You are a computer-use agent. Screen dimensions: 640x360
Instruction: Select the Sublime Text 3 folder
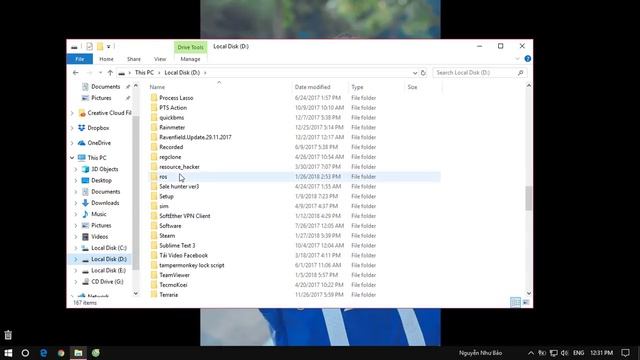(x=177, y=245)
